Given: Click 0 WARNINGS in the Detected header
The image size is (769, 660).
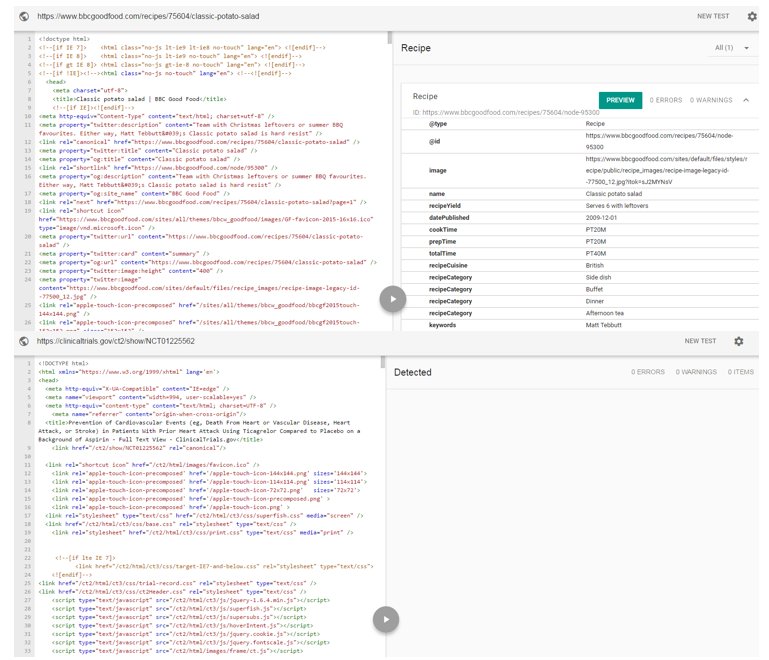Looking at the screenshot, I should click(696, 372).
